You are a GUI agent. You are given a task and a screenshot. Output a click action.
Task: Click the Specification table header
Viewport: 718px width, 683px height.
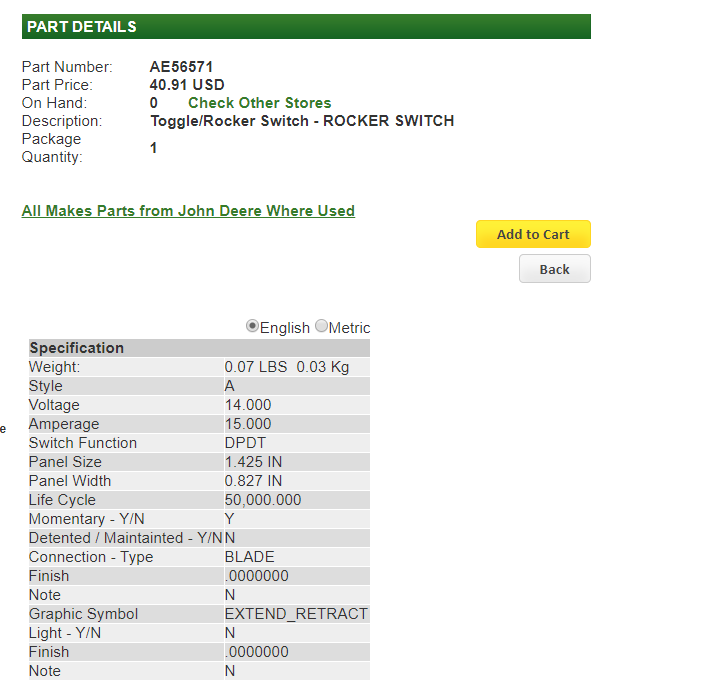77,348
